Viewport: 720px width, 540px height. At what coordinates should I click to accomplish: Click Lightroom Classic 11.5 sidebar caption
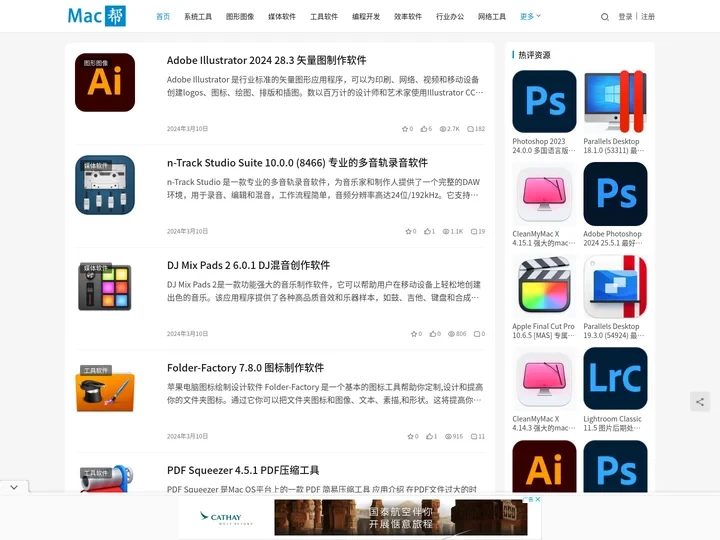pos(613,423)
